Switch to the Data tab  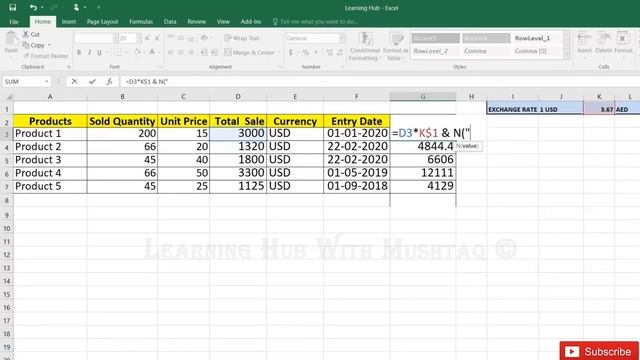(x=170, y=22)
